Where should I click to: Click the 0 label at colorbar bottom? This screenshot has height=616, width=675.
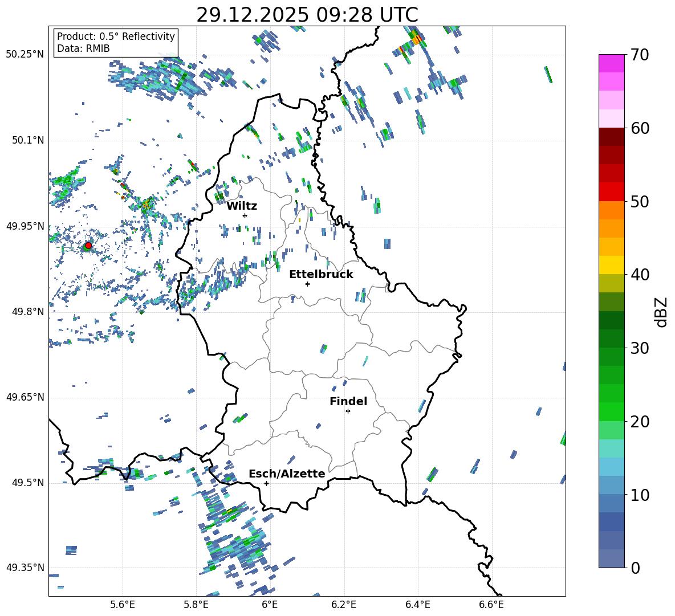[x=636, y=568]
